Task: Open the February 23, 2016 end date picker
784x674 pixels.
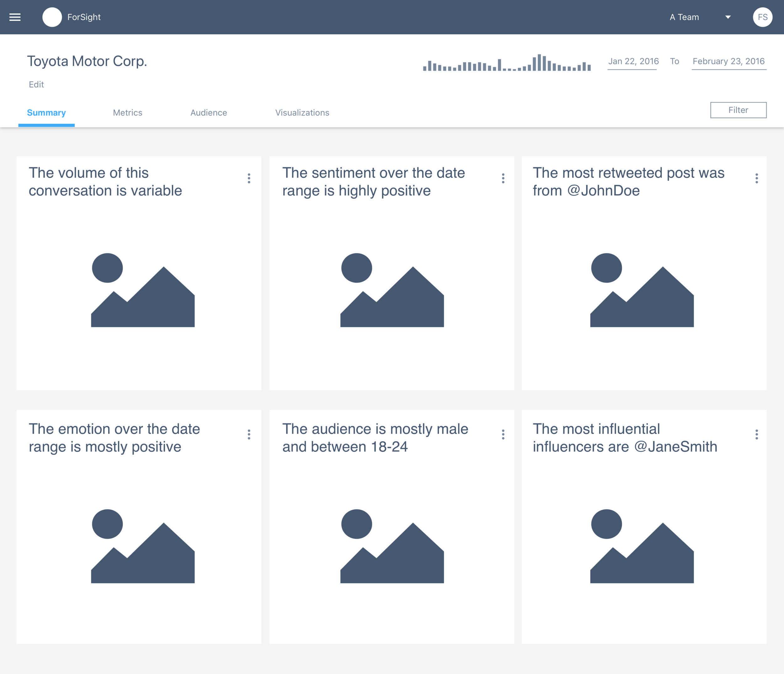Action: coord(728,61)
